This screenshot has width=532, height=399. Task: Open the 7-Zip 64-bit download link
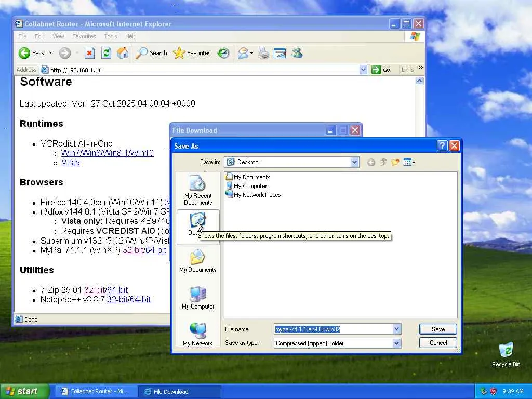[x=117, y=290]
